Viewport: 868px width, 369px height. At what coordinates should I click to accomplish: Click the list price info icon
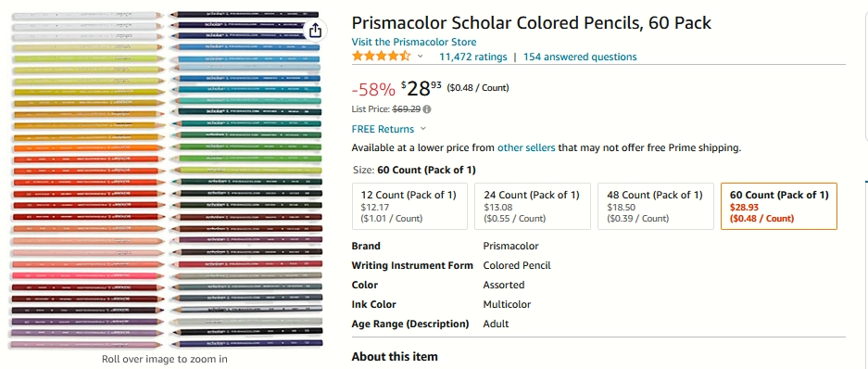pos(428,109)
